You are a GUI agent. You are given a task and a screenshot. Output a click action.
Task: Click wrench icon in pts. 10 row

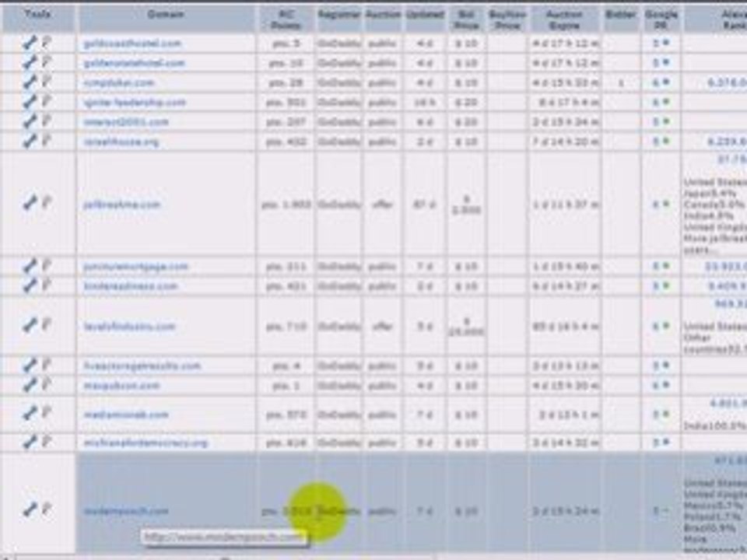[x=29, y=63]
